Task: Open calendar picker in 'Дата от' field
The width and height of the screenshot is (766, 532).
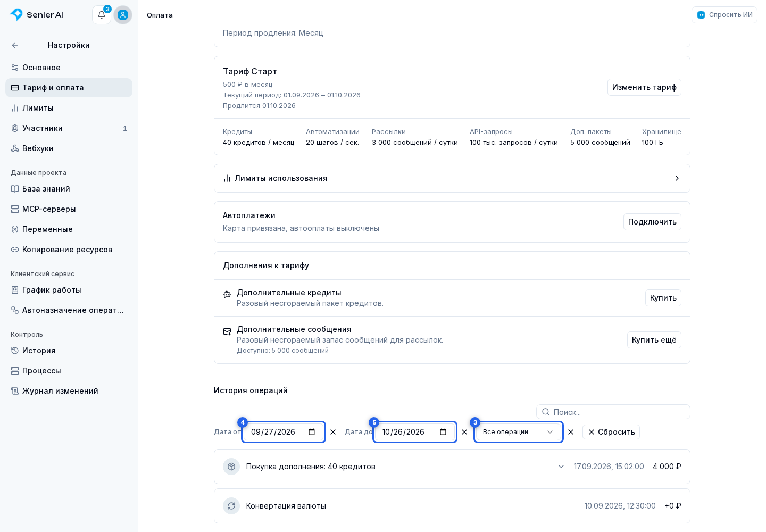Action: tap(312, 432)
